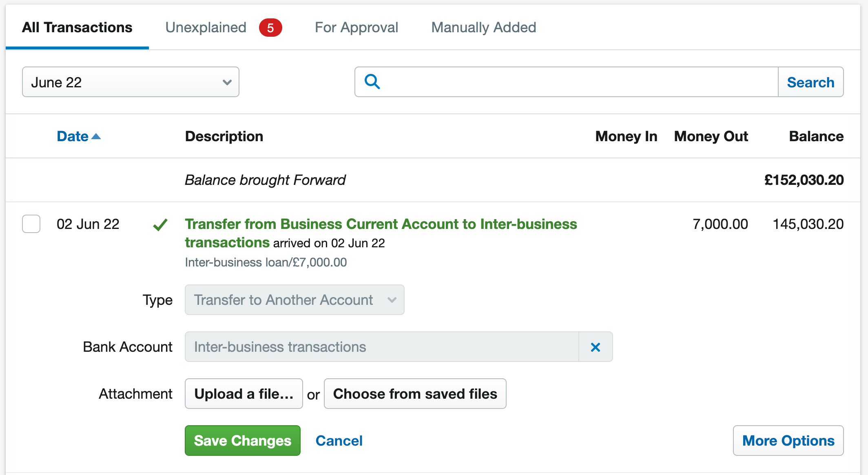
Task: Expand the Type dropdown for Transfer to Another Account
Action: pyautogui.click(x=294, y=300)
